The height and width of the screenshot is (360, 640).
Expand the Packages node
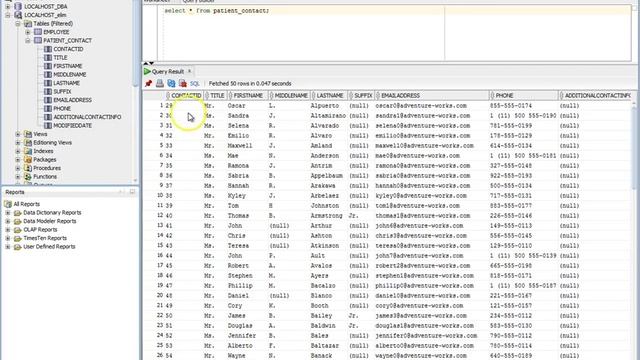point(18,160)
